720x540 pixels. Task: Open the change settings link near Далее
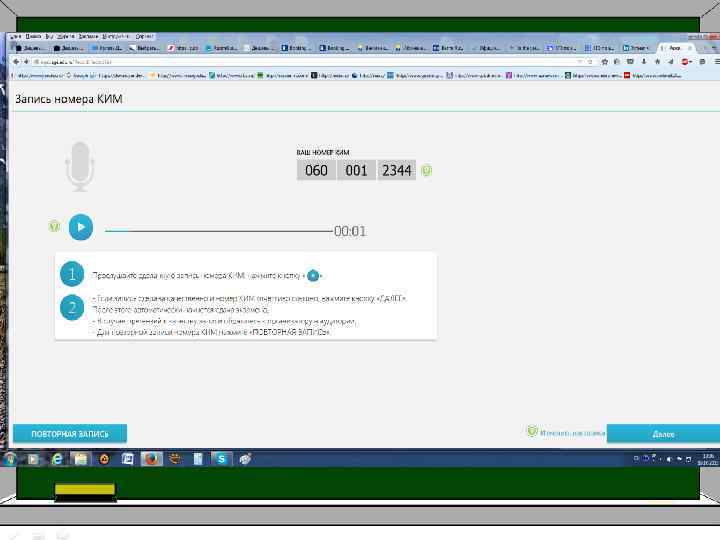(572, 433)
